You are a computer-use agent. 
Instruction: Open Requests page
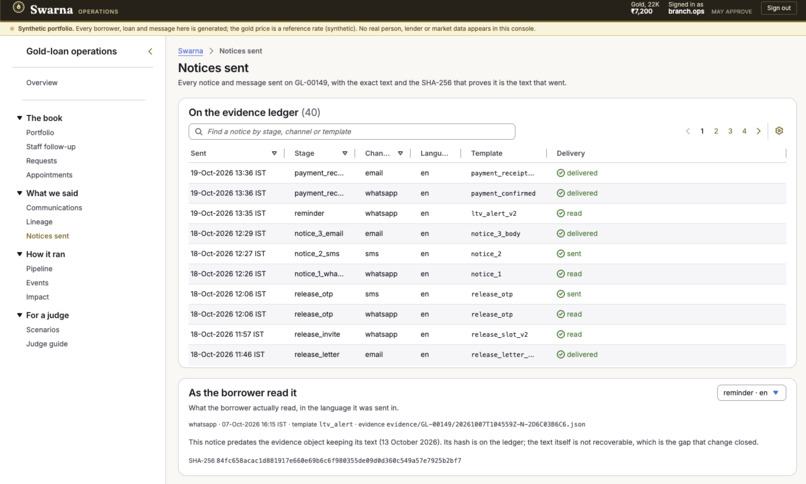pos(42,161)
